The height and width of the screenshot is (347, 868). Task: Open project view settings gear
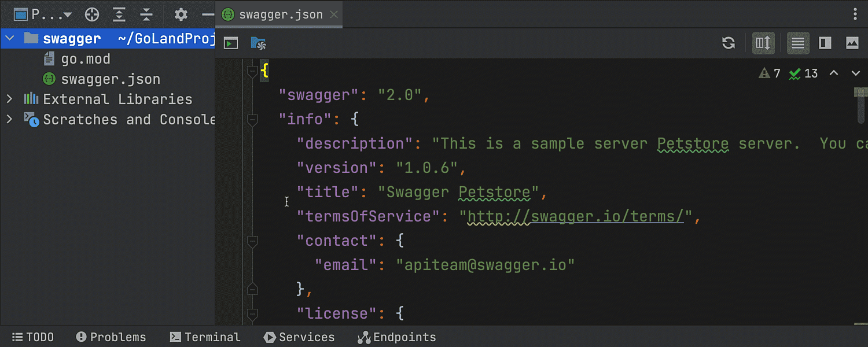(181, 14)
